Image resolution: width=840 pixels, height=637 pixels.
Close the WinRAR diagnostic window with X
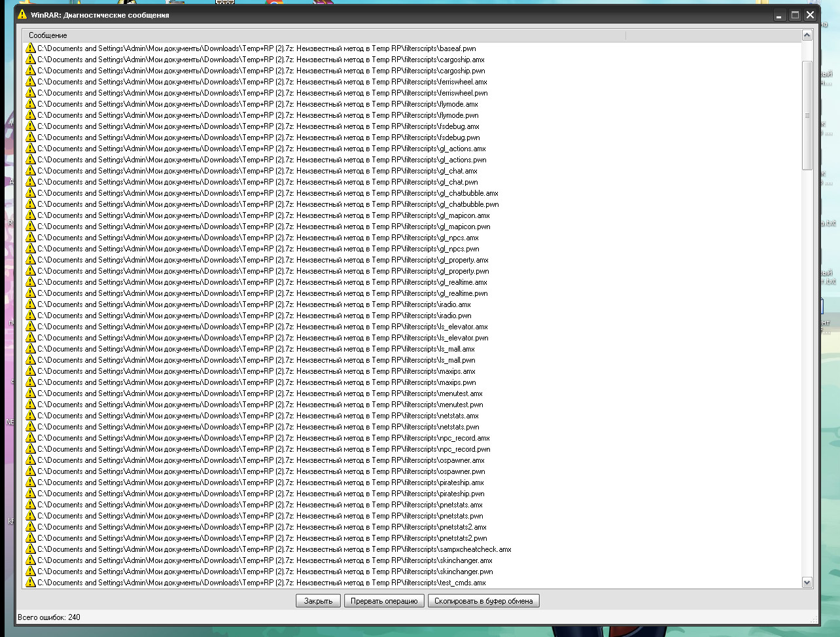pos(811,15)
